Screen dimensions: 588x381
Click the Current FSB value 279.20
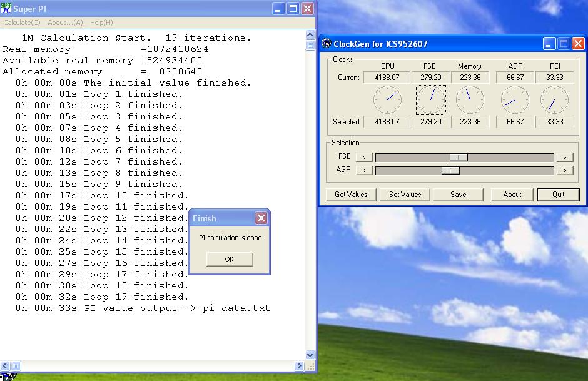pyautogui.click(x=430, y=78)
